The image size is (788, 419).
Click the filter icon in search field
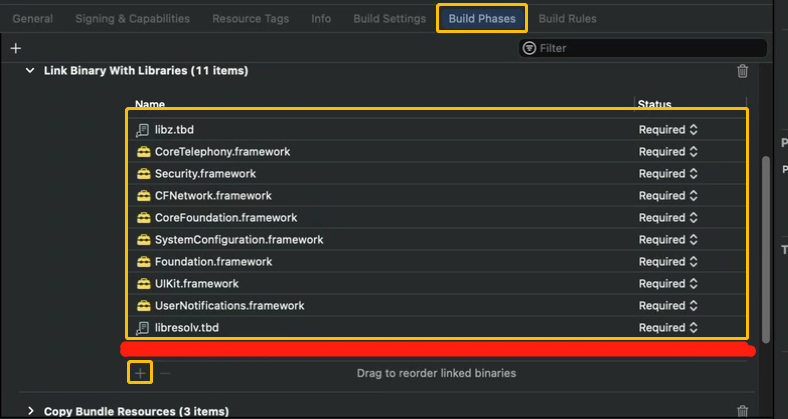coord(529,48)
